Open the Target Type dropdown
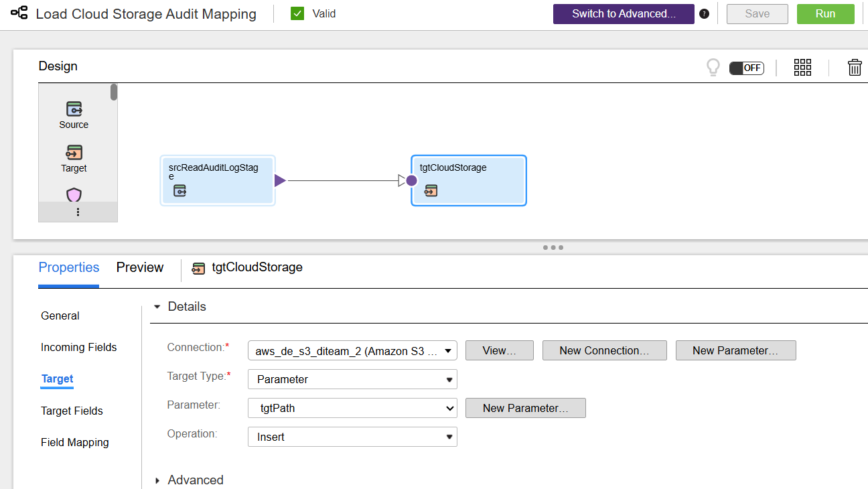 tap(352, 379)
